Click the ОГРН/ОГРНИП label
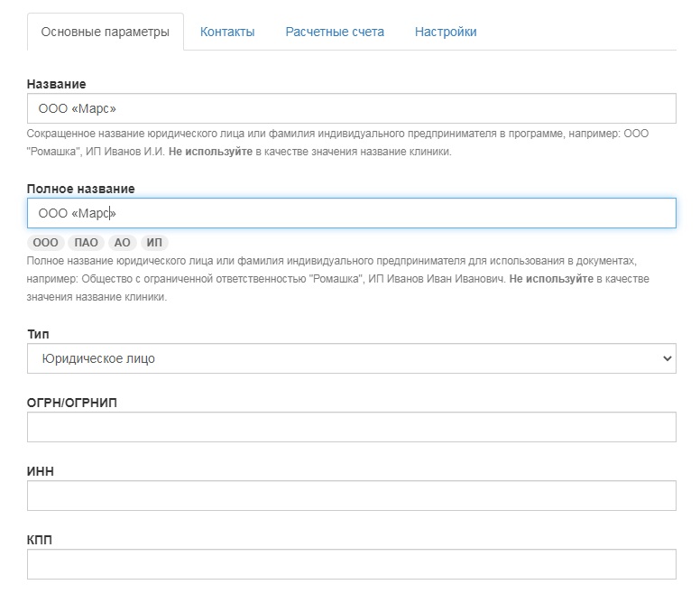Viewport: 700px width, 603px height. click(72, 403)
